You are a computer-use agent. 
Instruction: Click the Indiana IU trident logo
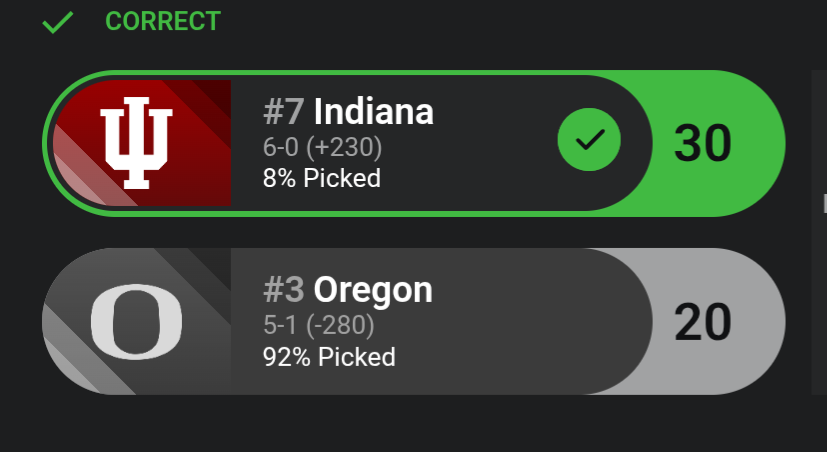pos(136,143)
